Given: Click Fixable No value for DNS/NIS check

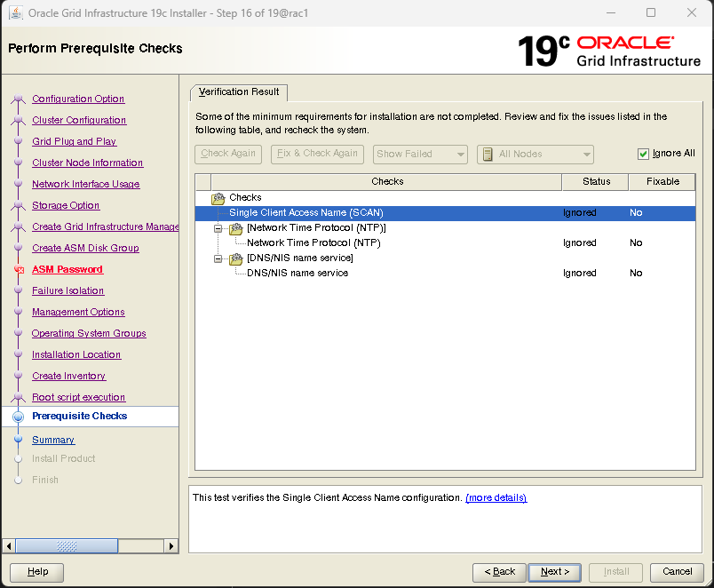Looking at the screenshot, I should click(x=636, y=274).
